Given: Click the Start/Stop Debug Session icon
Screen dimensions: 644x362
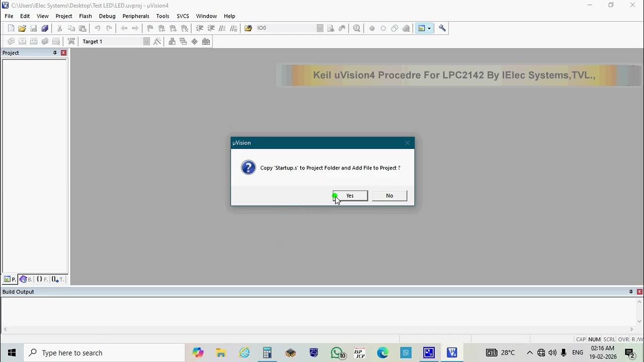Looking at the screenshot, I should click(357, 28).
